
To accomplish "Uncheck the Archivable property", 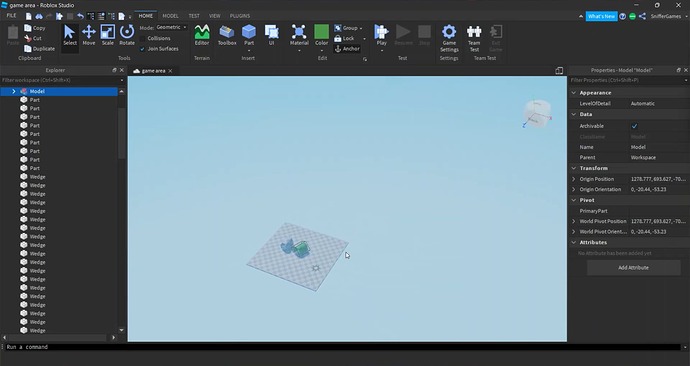I will pos(634,126).
